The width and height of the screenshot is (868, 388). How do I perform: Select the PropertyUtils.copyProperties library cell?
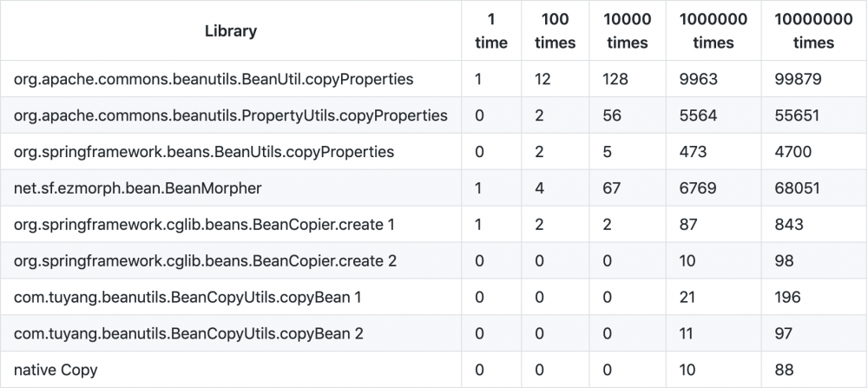[x=231, y=115]
